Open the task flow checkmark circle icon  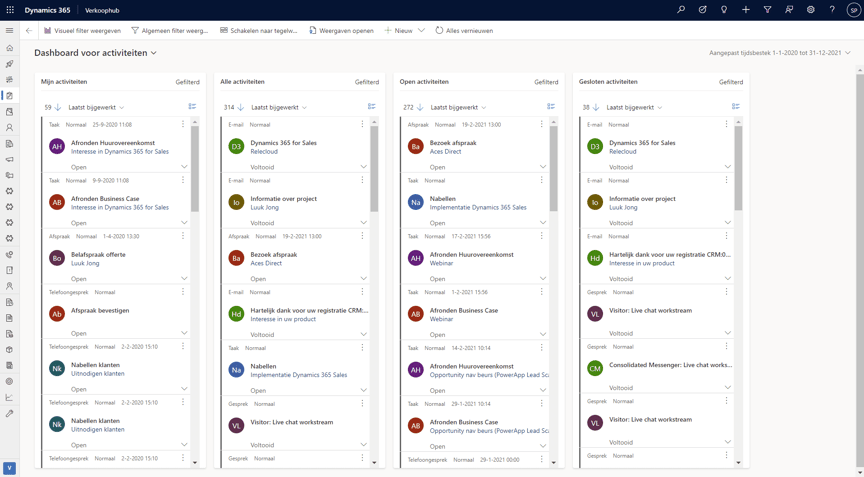pos(703,9)
